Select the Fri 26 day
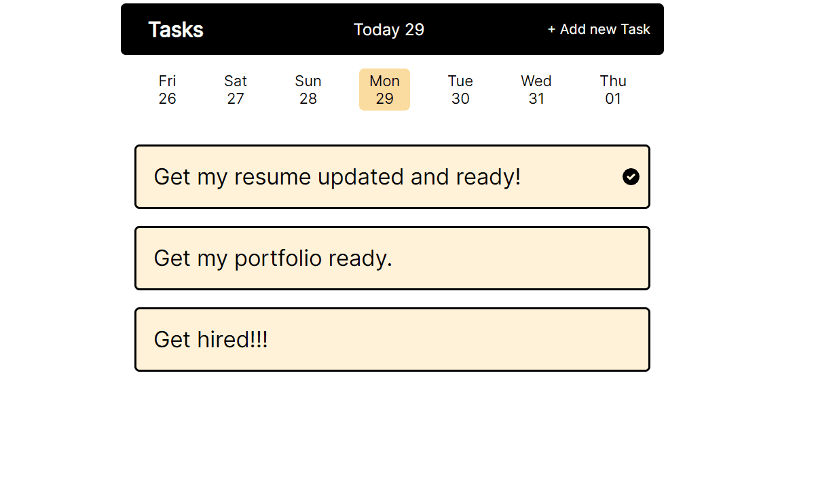This screenshot has width=833, height=504. 167,90
